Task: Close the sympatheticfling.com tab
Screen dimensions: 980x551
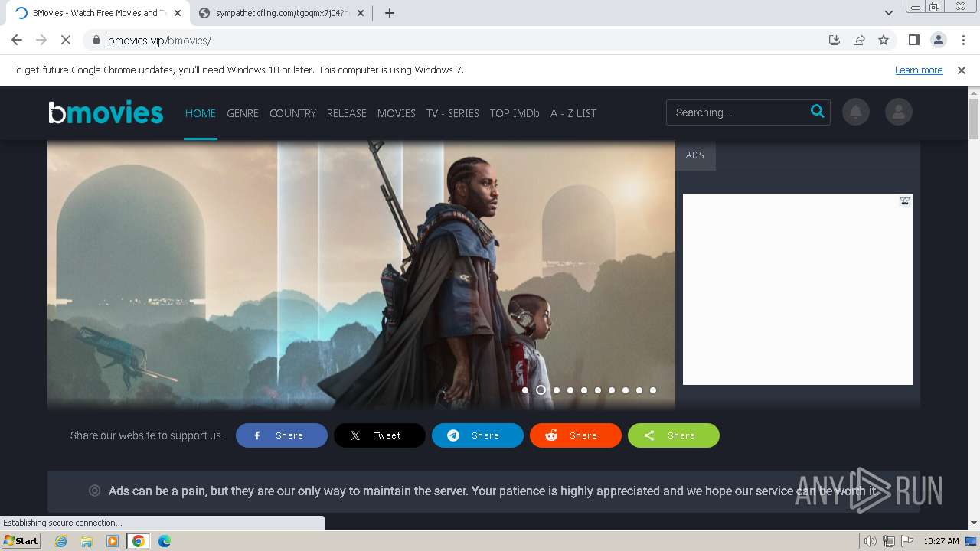Action: click(x=361, y=13)
